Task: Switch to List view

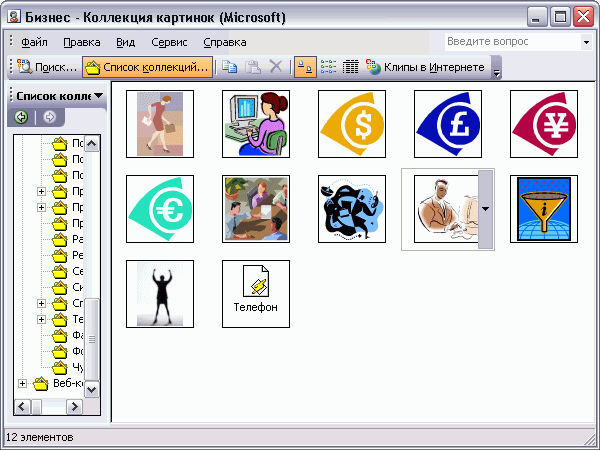Action: point(328,67)
